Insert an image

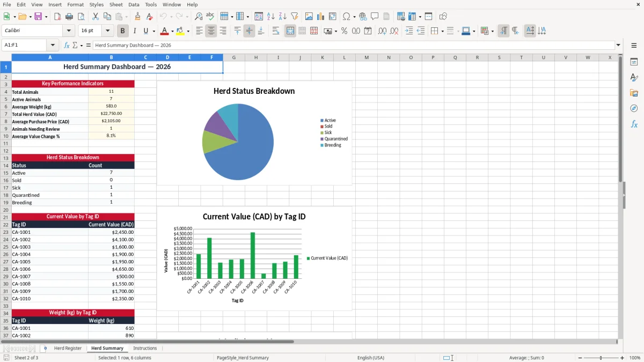pos(309,17)
